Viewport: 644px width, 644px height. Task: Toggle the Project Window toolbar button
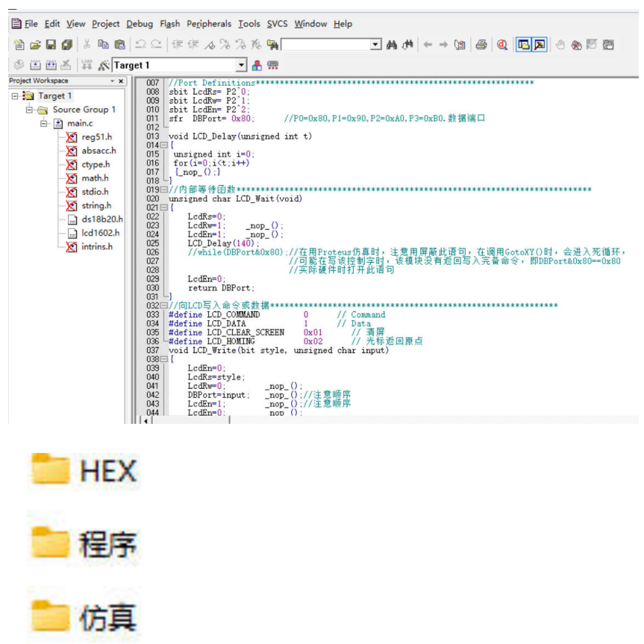523,46
